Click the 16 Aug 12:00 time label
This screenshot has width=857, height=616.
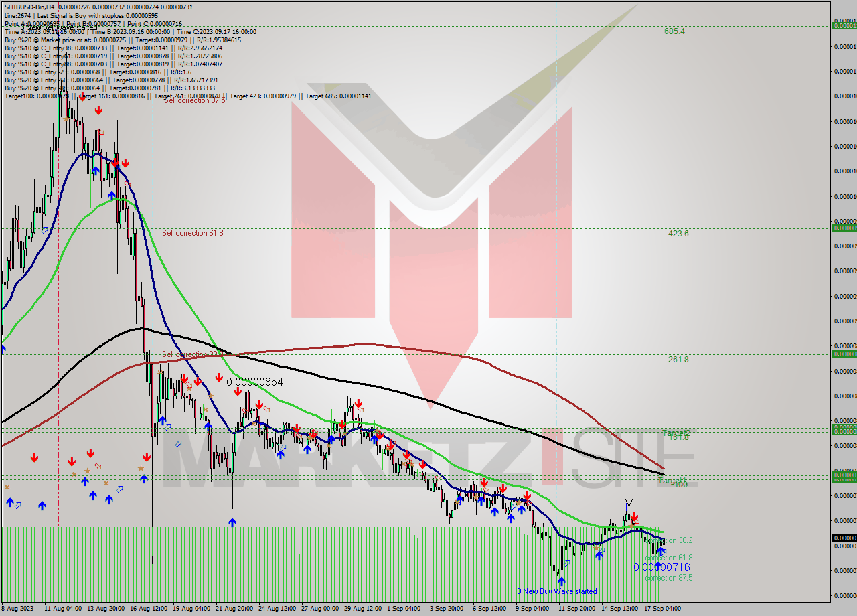[148, 608]
